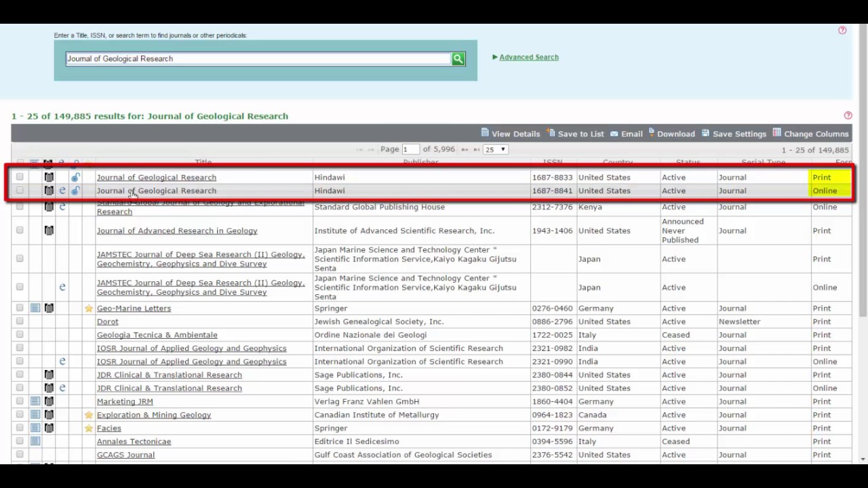
Task: Click refereed icon on Marketing JRM row
Action: point(49,402)
